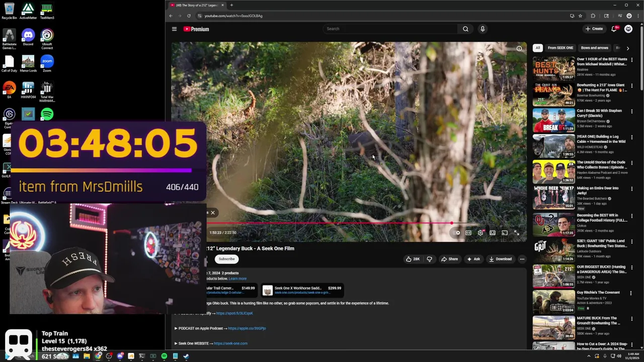Image resolution: width=644 pixels, height=362 pixels.
Task: Open Recycle Bin on desktop
Action: [9, 12]
